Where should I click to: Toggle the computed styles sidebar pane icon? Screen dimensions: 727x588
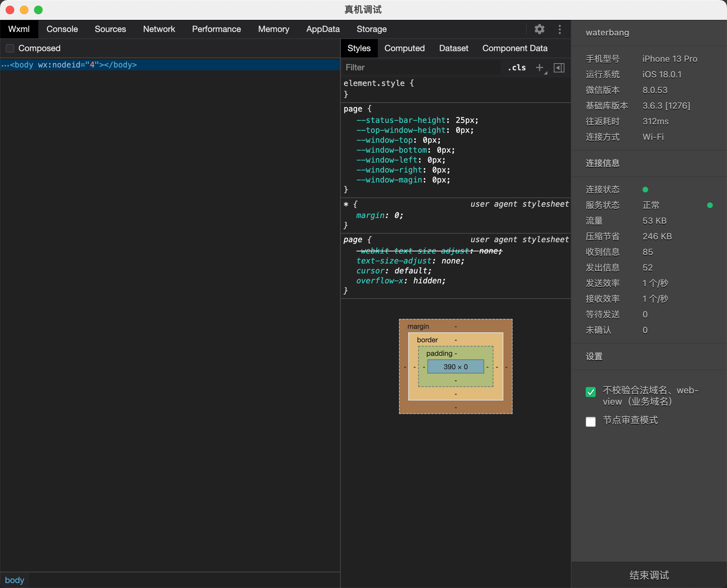coord(559,67)
